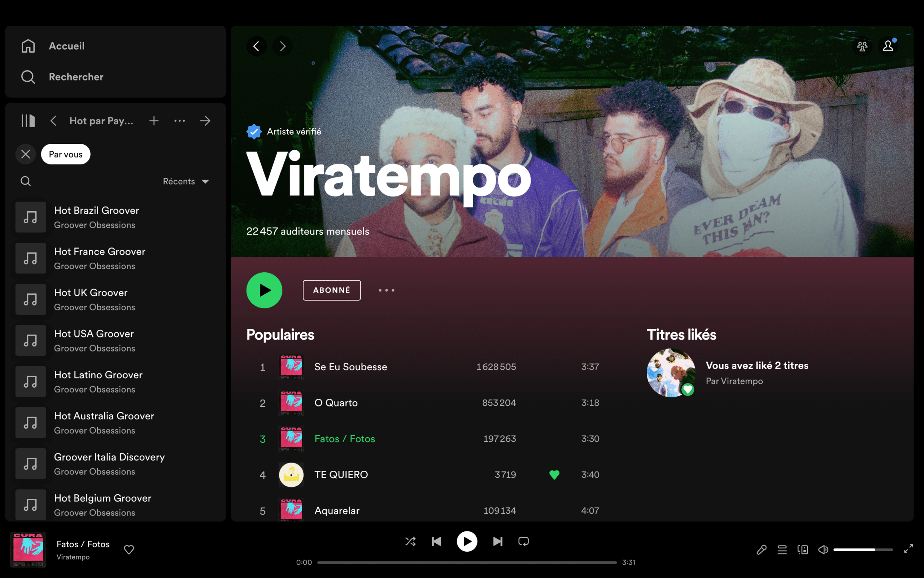Open Se Eu Soubesse album cover
The height and width of the screenshot is (578, 924).
[x=291, y=367]
